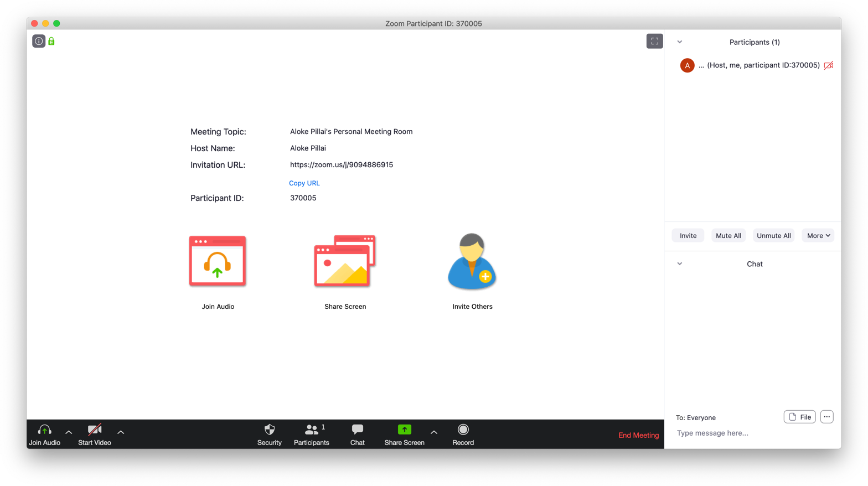Click the large Join Audio headphone icon
The image size is (868, 486).
(218, 261)
